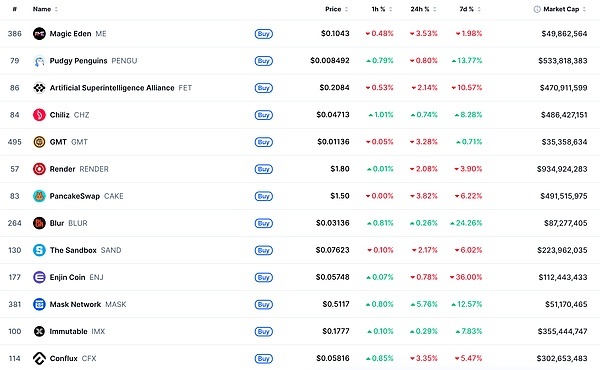Open the Magic Eden coin page
Screen dimensions: 600x370
(x=70, y=34)
